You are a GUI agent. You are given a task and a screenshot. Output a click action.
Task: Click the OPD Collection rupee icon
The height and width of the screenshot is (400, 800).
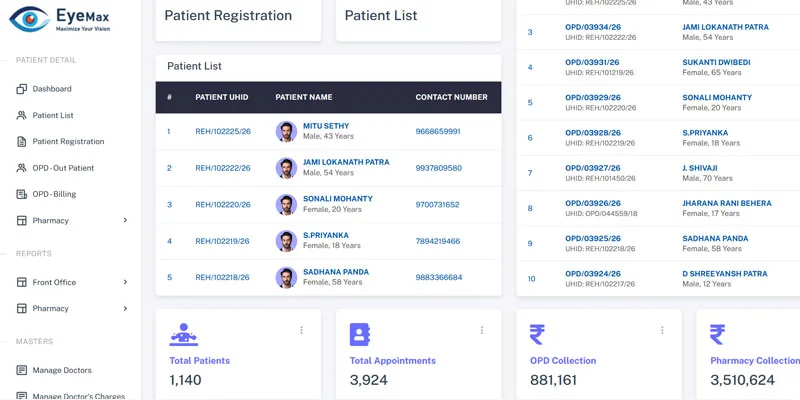point(537,335)
